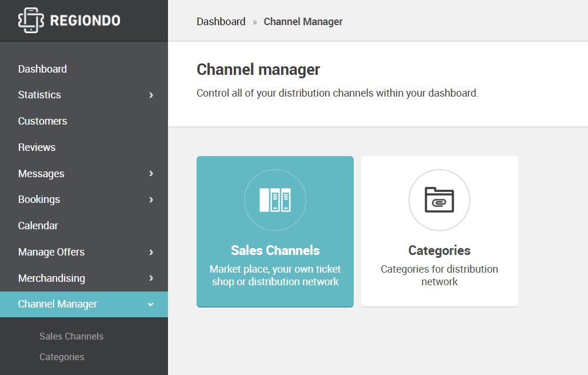Open the Categories card title
Image resolution: width=588 pixels, height=375 pixels.
point(439,250)
